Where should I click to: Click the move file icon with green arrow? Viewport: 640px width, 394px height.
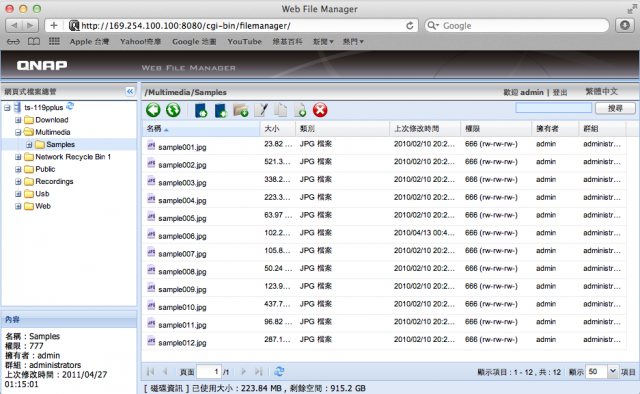(x=300, y=110)
